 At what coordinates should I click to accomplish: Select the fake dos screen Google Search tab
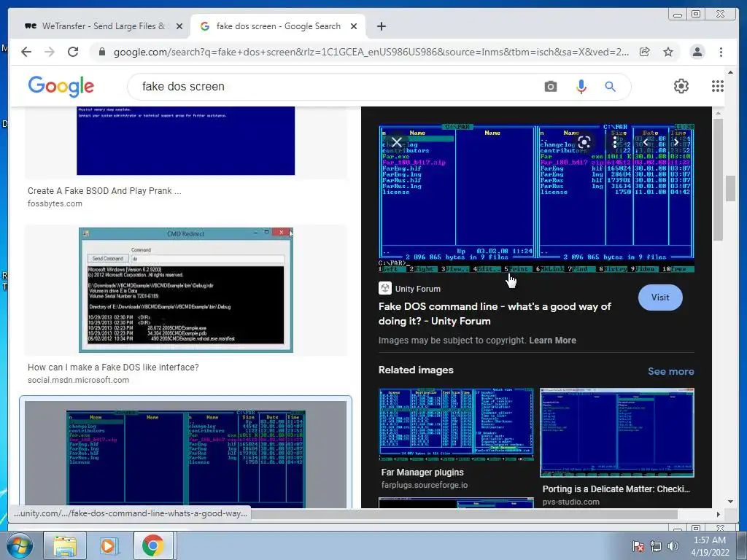tap(278, 26)
